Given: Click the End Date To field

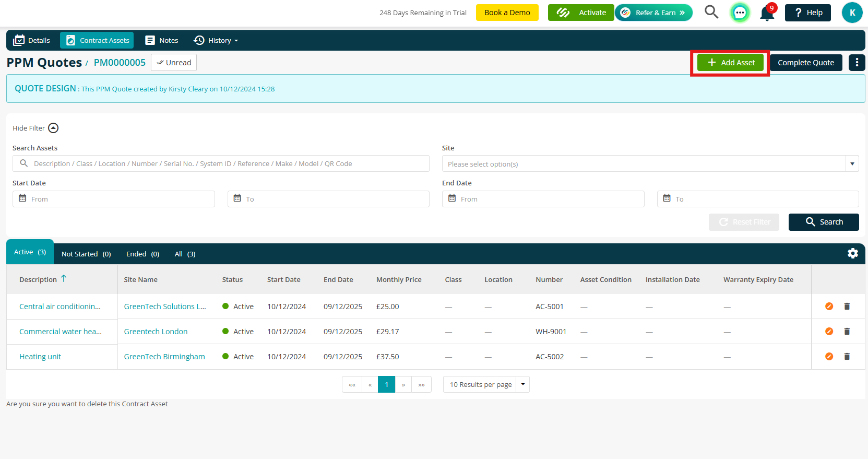Looking at the screenshot, I should [x=758, y=199].
